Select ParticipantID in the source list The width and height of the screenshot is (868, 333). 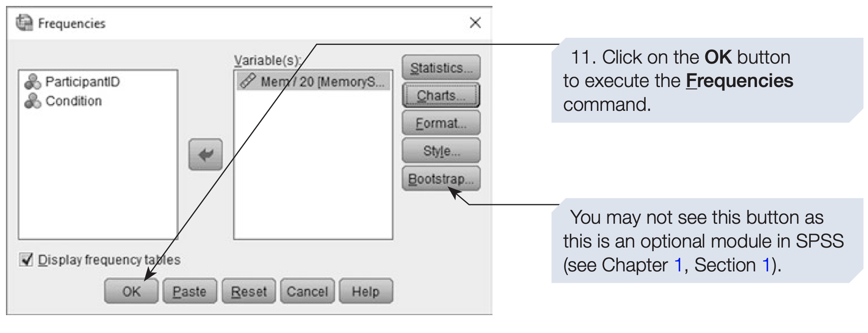pyautogui.click(x=82, y=82)
